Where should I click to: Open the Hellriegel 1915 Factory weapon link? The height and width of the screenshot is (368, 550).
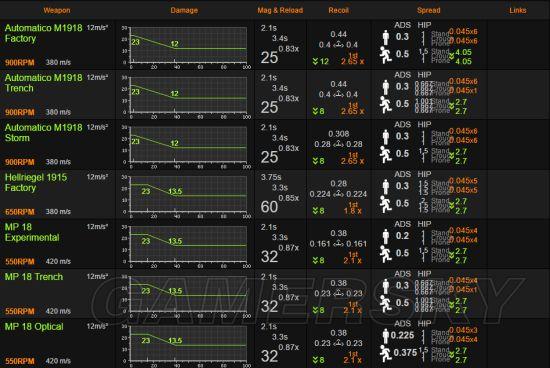(x=36, y=183)
